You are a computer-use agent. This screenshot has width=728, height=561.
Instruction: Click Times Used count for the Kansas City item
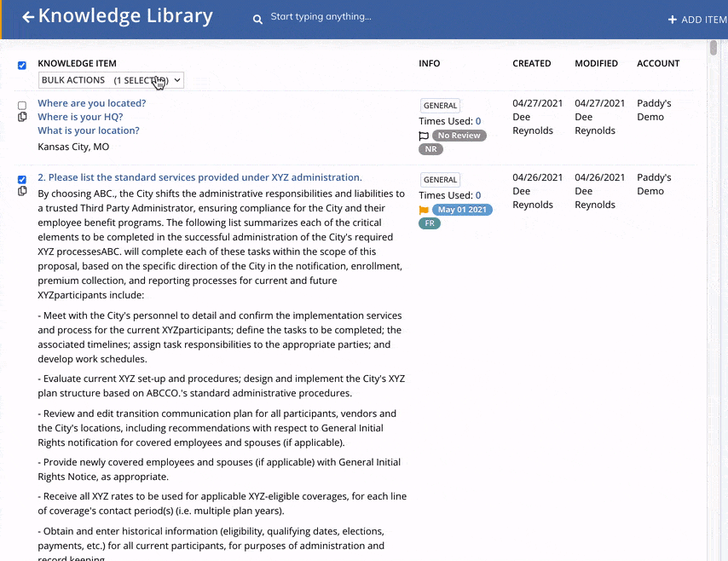click(x=478, y=121)
